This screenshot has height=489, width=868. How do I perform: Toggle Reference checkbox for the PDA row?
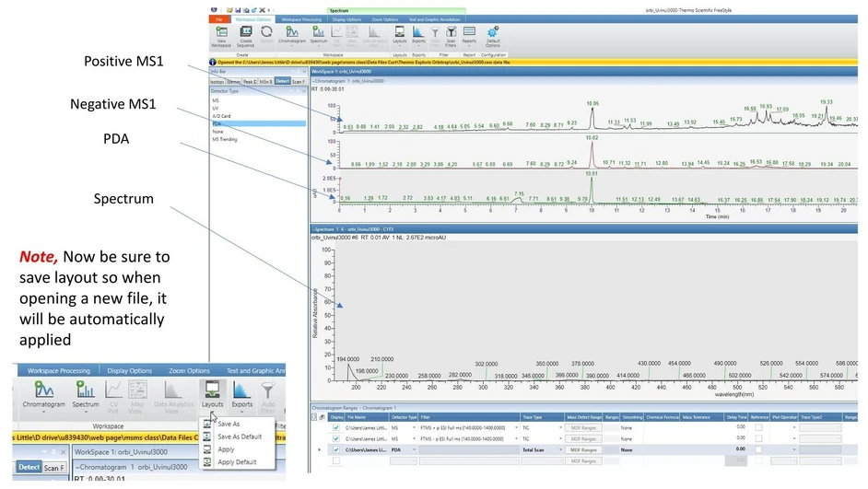tap(758, 449)
